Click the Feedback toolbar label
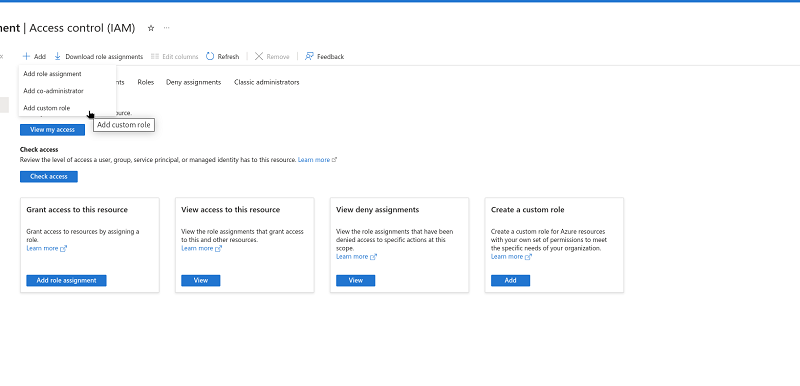The width and height of the screenshot is (800, 386). (331, 57)
